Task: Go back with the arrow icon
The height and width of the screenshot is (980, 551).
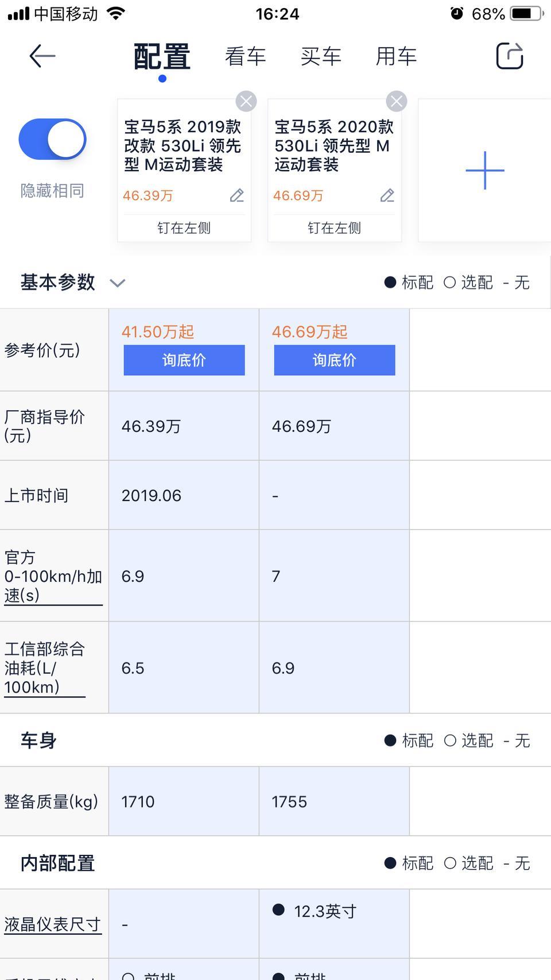Action: (42, 56)
